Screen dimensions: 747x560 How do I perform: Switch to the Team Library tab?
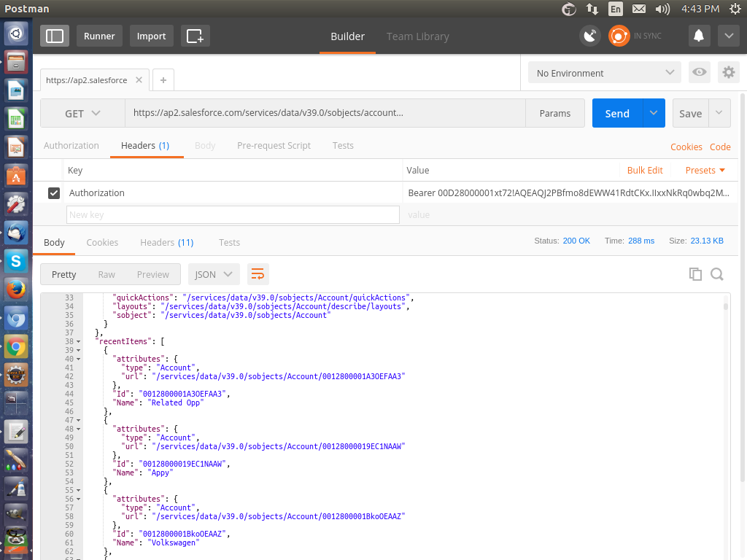click(418, 36)
